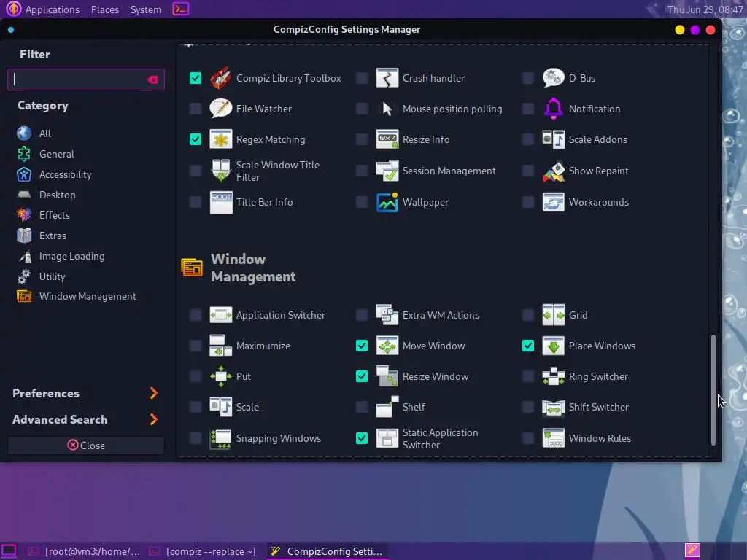Launch the terminal from top panel icon
Viewport: 747px width, 560px height.
click(x=181, y=9)
